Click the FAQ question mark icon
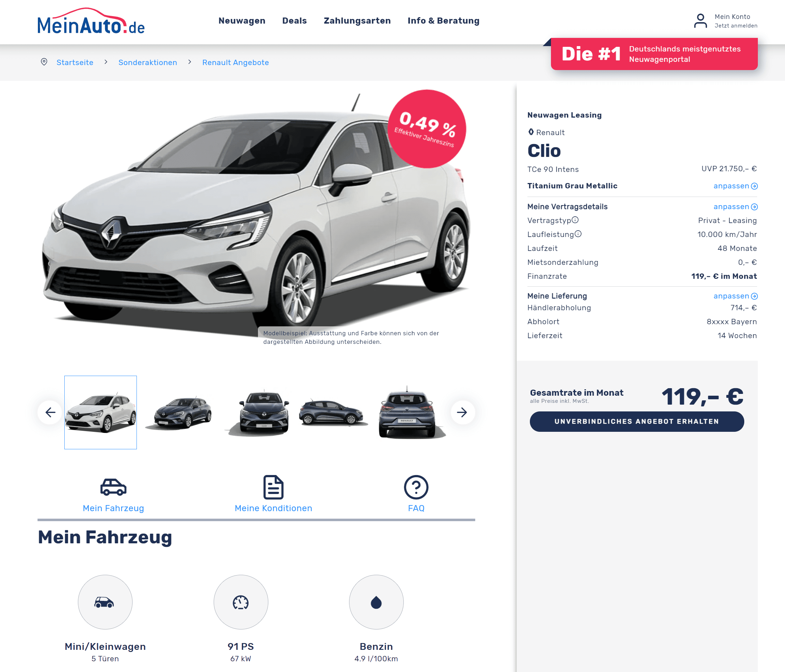Screen dimensions: 785x672 (x=416, y=487)
